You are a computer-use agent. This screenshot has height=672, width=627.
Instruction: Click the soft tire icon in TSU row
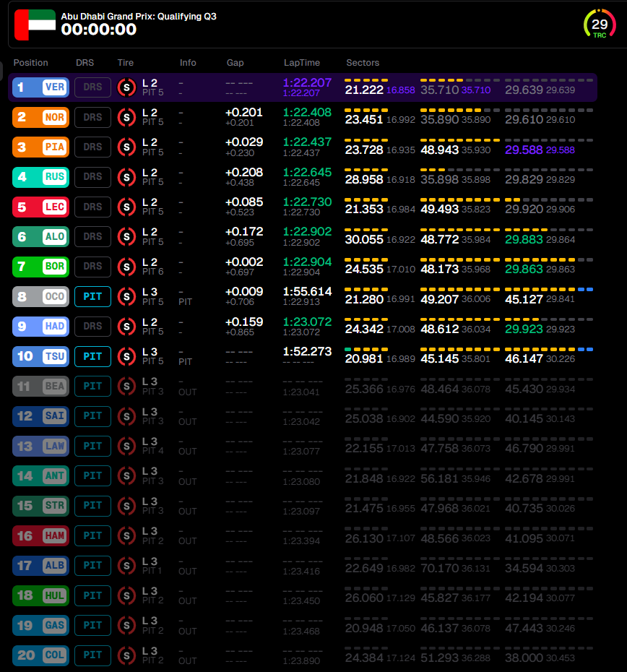click(x=126, y=356)
